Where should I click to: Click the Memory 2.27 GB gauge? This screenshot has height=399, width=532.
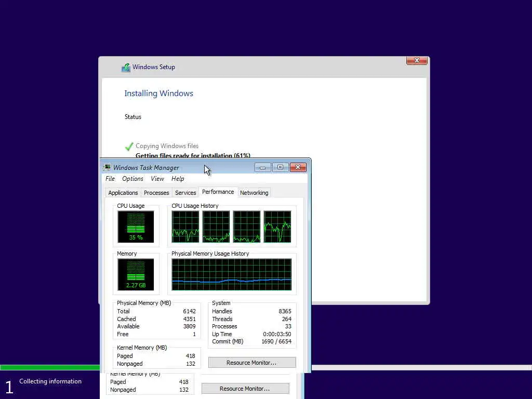pos(136,274)
